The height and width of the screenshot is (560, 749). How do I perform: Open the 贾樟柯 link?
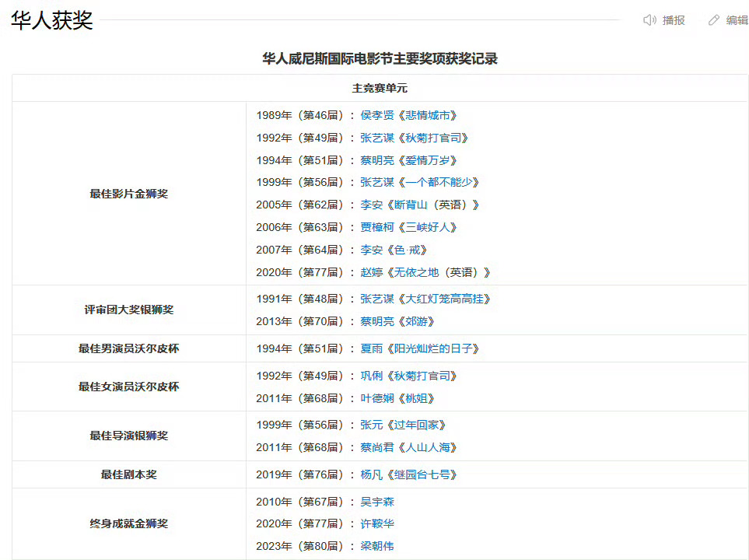pyautogui.click(x=377, y=227)
